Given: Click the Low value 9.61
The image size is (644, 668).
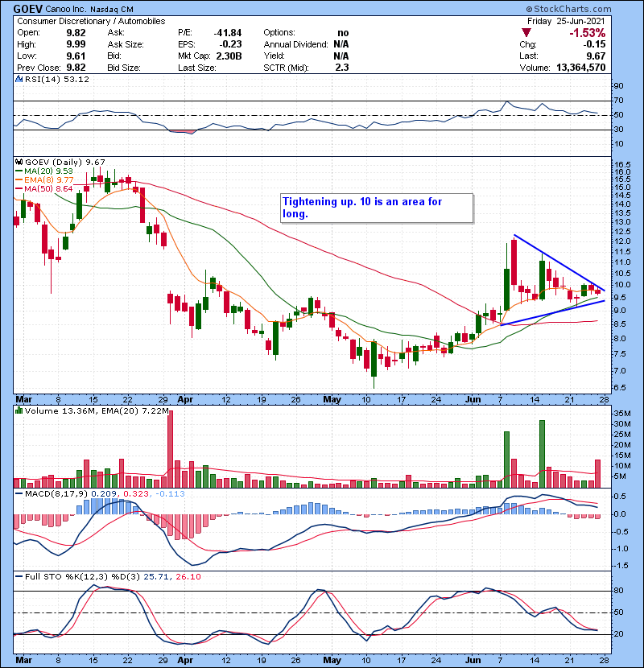Looking at the screenshot, I should click(x=76, y=56).
